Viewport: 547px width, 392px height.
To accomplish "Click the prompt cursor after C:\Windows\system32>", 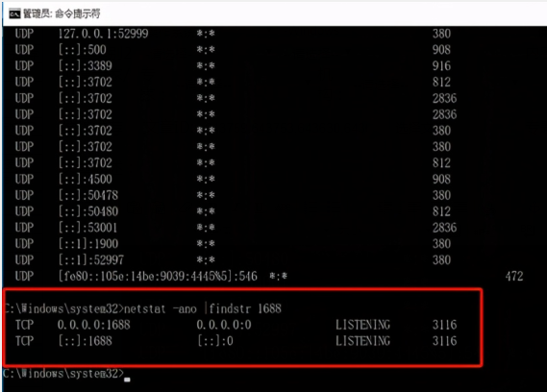I will pos(127,380).
